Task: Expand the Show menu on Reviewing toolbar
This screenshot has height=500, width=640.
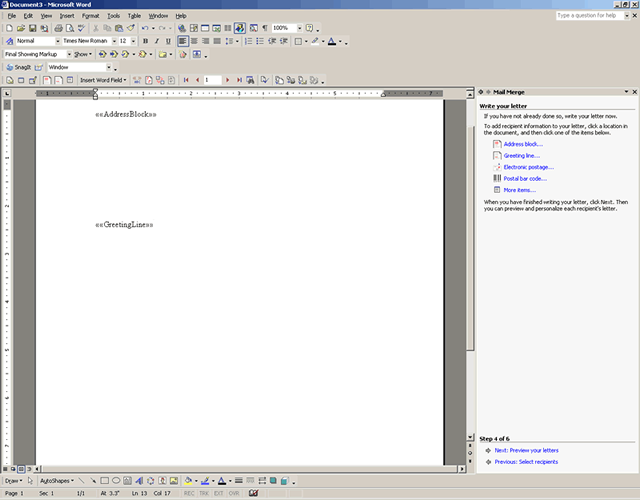Action: (x=83, y=54)
